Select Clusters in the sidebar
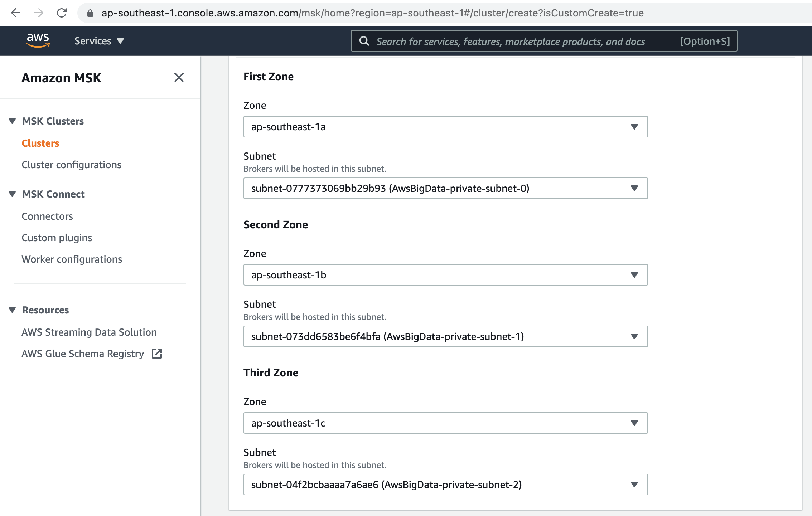Image resolution: width=812 pixels, height=516 pixels. pyautogui.click(x=40, y=143)
